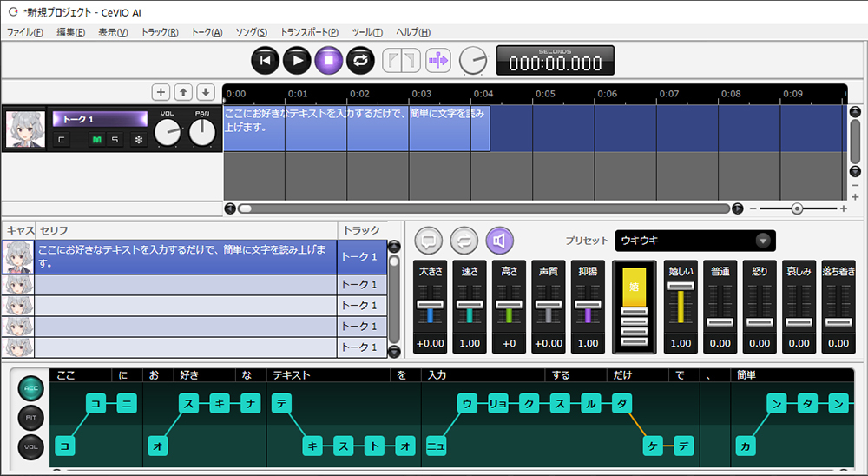Freeze the track with the snowflake icon

point(138,140)
